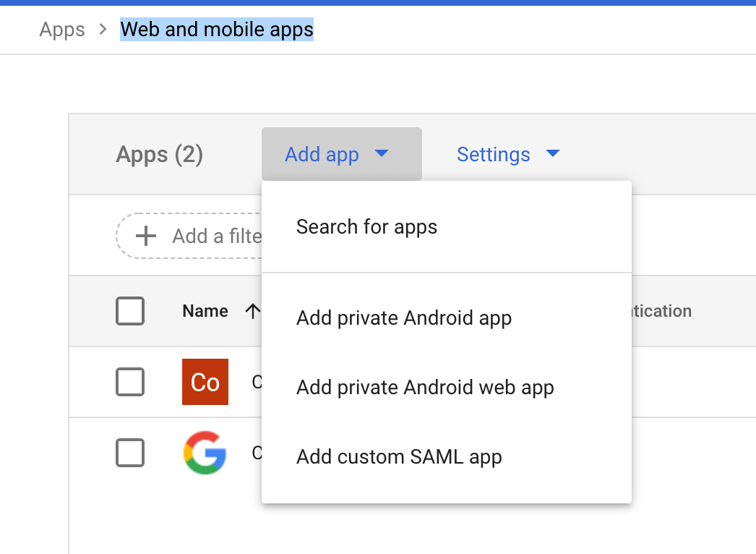Image resolution: width=756 pixels, height=554 pixels.
Task: Click the plus icon on the filter chip
Action: 147,236
